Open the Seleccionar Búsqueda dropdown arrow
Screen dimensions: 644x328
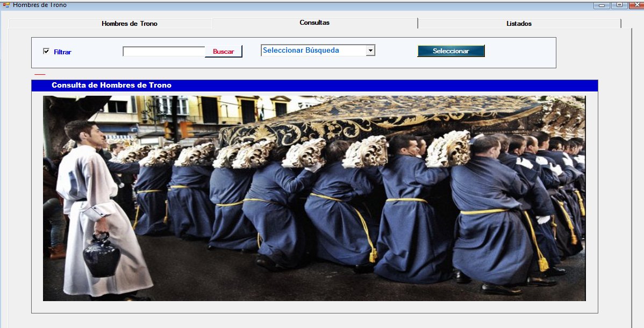(x=370, y=51)
